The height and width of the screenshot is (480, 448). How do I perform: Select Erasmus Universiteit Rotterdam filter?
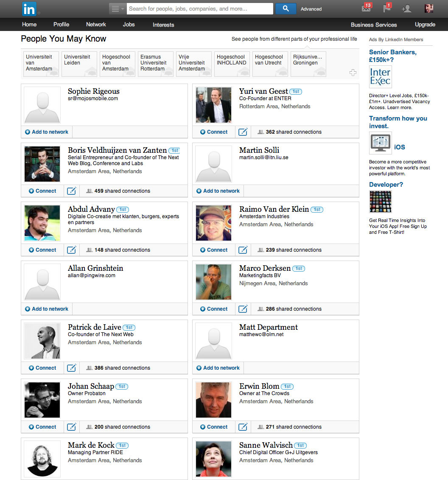click(156, 64)
